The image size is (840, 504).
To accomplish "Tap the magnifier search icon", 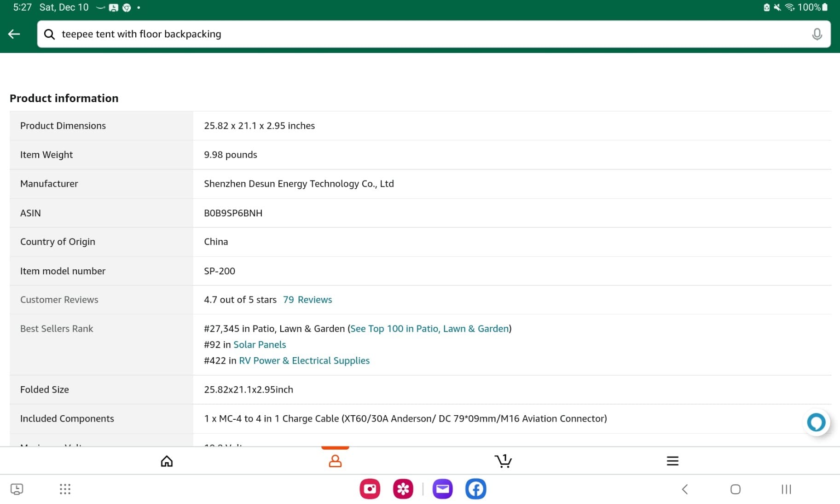I will tap(49, 34).
